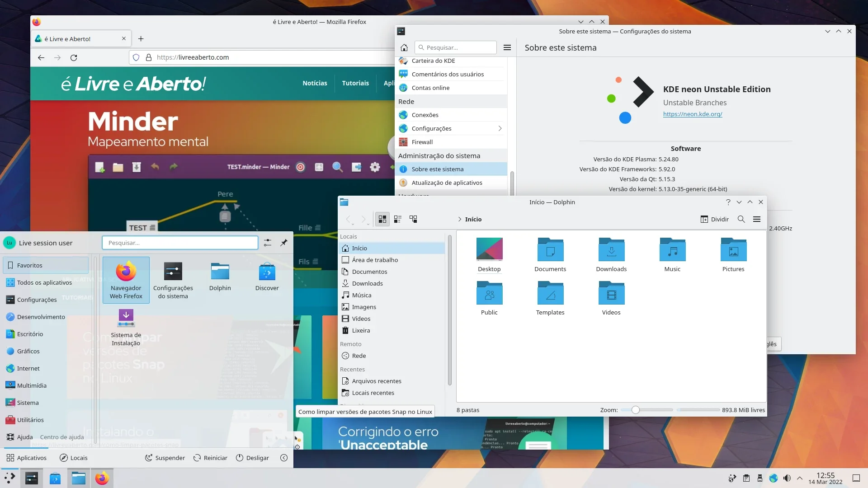Open Firewall settings entry

point(451,142)
